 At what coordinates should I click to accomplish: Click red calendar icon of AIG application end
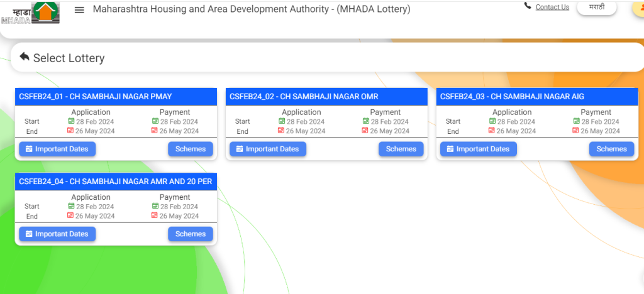click(x=492, y=131)
